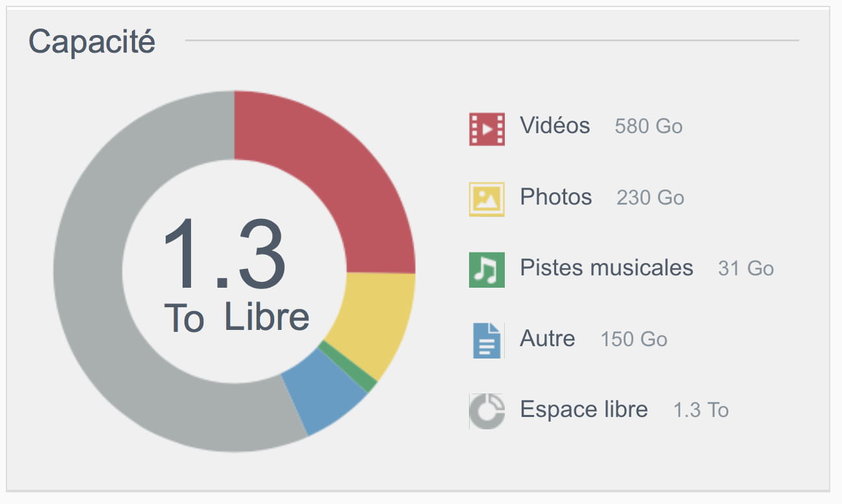Select the Photos legend label
Screen dimensions: 842x504
[556, 197]
